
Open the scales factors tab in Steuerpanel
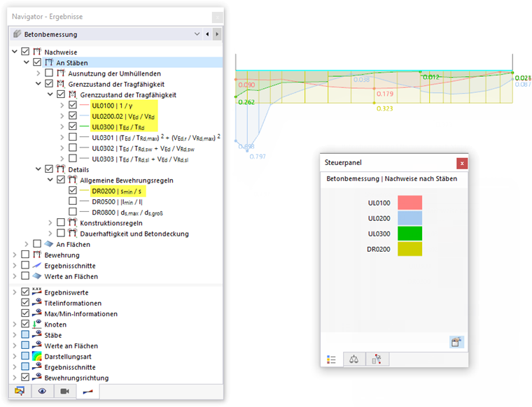[x=354, y=359]
